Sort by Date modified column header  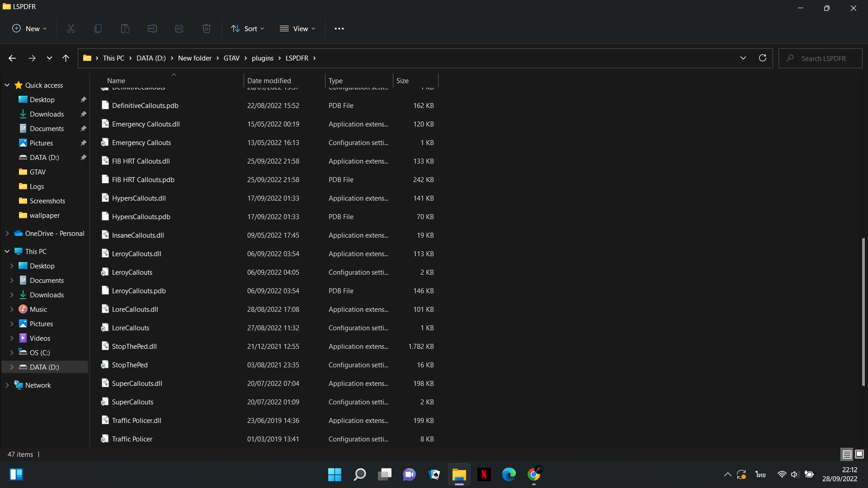click(x=269, y=81)
